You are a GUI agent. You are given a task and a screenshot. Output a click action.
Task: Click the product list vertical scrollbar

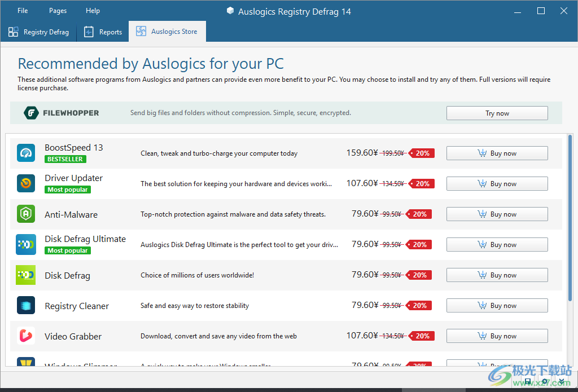click(570, 217)
